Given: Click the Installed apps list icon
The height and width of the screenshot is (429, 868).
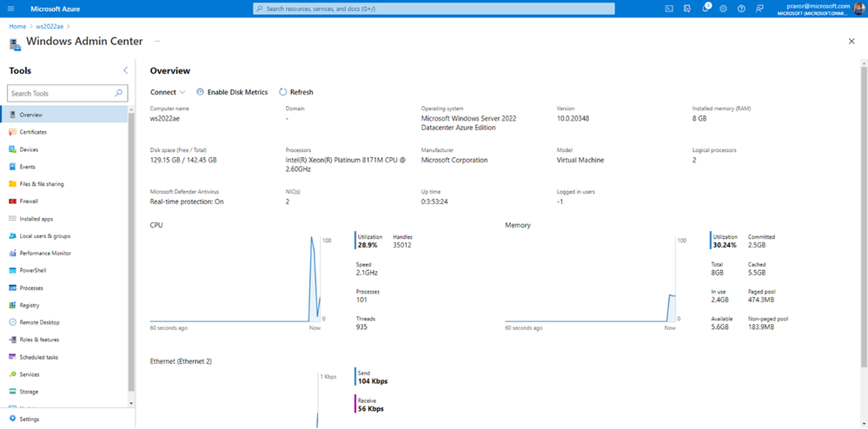Looking at the screenshot, I should 12,219.
